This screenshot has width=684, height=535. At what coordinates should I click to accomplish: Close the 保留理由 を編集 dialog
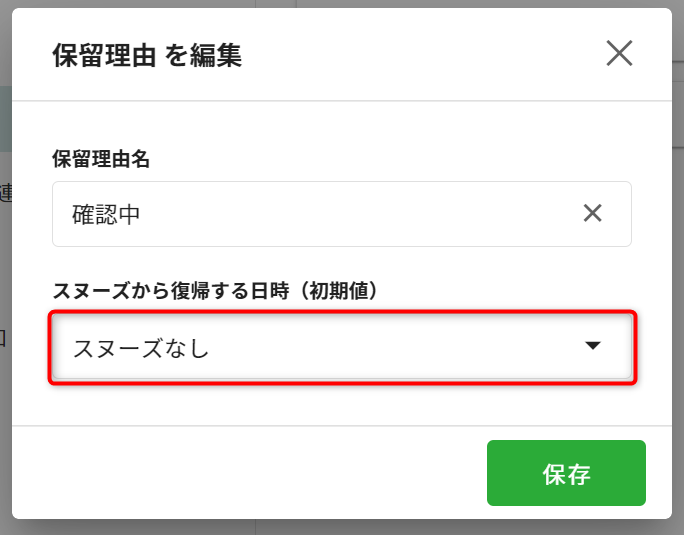click(x=619, y=53)
